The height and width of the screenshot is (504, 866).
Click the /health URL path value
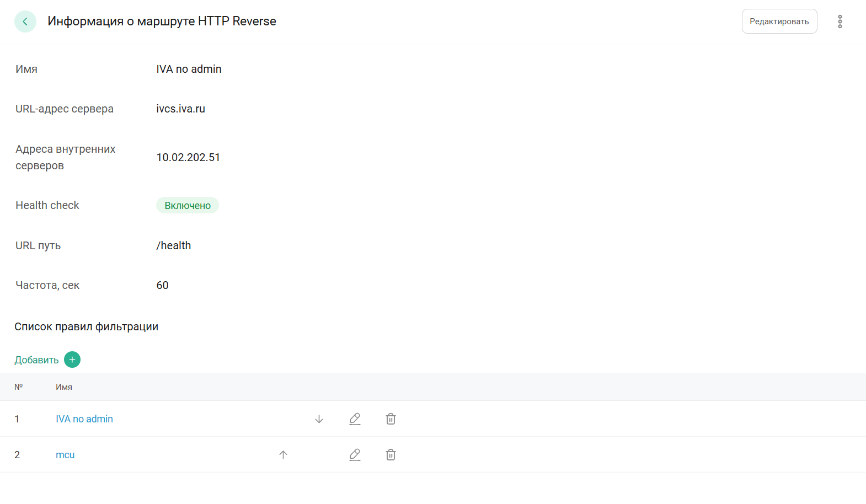174,245
